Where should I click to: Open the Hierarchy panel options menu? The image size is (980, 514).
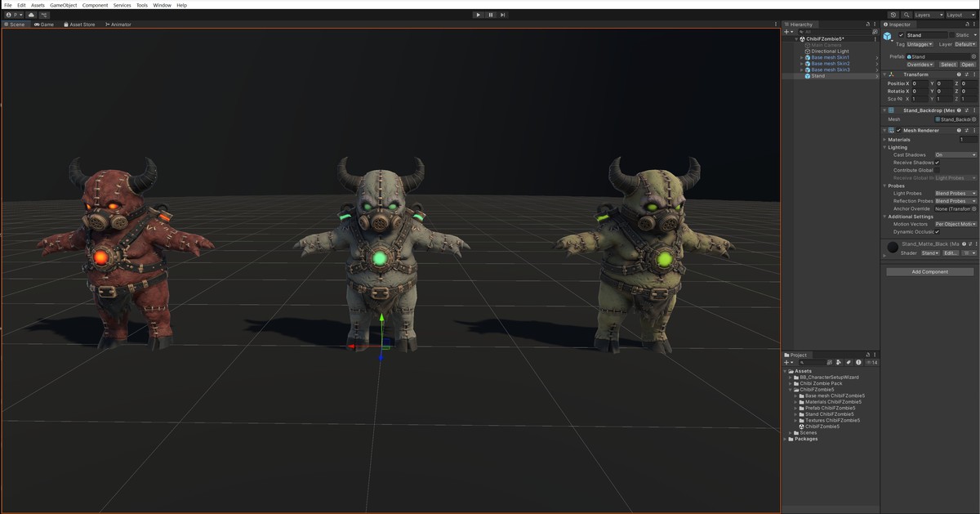(875, 25)
